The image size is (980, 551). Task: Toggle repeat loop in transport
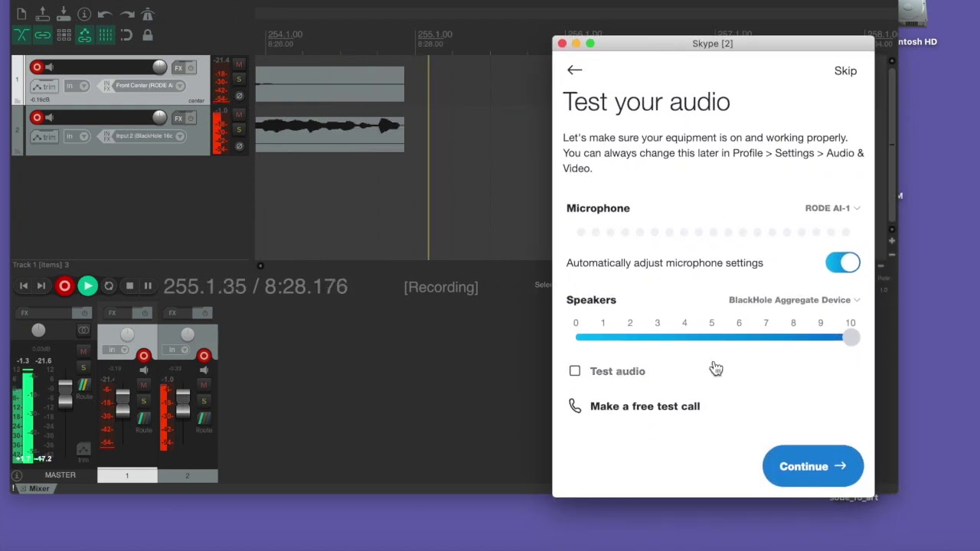[109, 286]
